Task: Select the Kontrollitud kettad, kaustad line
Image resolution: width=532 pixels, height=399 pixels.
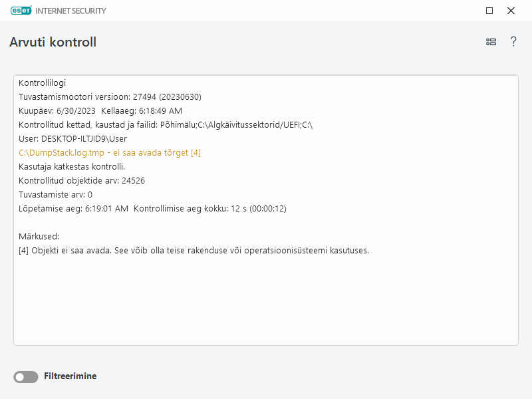Action: tap(166, 125)
